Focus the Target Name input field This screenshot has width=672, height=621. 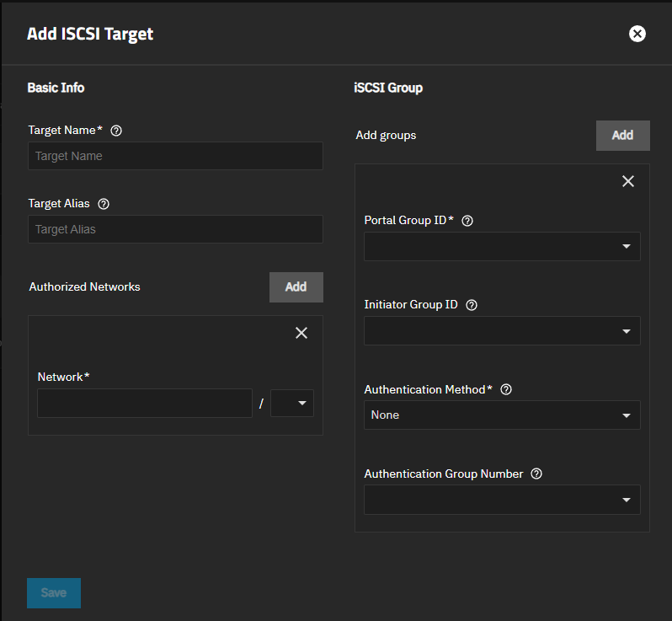pos(175,156)
